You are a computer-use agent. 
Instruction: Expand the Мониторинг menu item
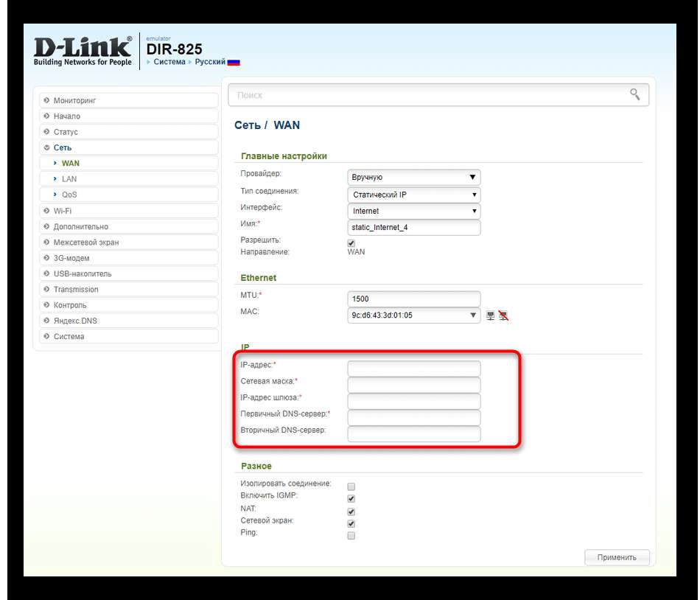click(128, 100)
